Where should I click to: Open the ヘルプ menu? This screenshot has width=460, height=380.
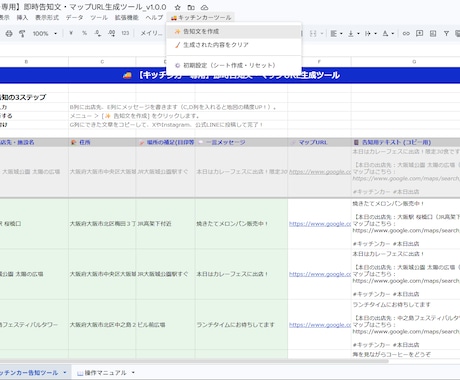(154, 17)
